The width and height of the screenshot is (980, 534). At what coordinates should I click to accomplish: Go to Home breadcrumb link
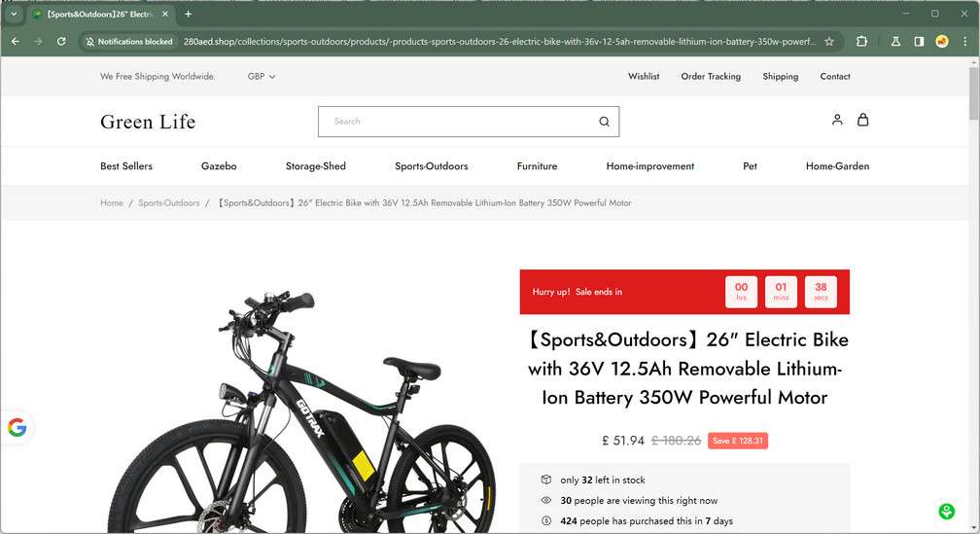pyautogui.click(x=111, y=202)
